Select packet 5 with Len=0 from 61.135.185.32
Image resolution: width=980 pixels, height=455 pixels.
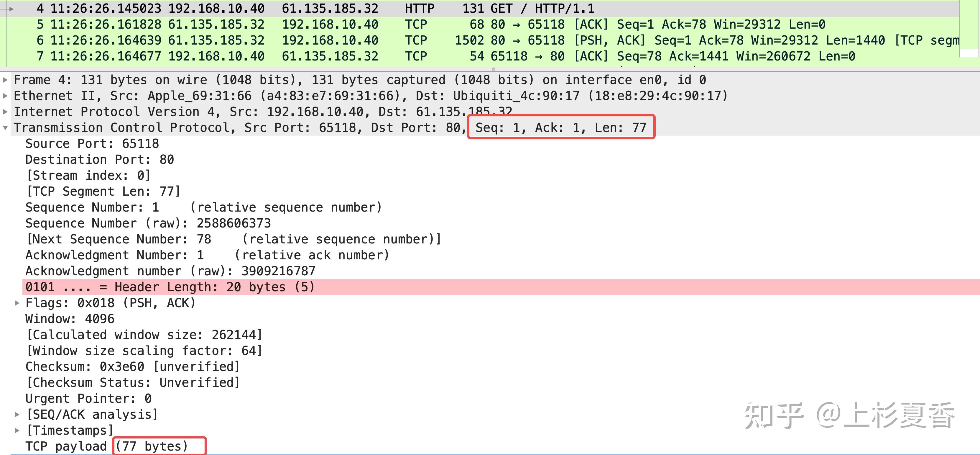(x=304, y=24)
